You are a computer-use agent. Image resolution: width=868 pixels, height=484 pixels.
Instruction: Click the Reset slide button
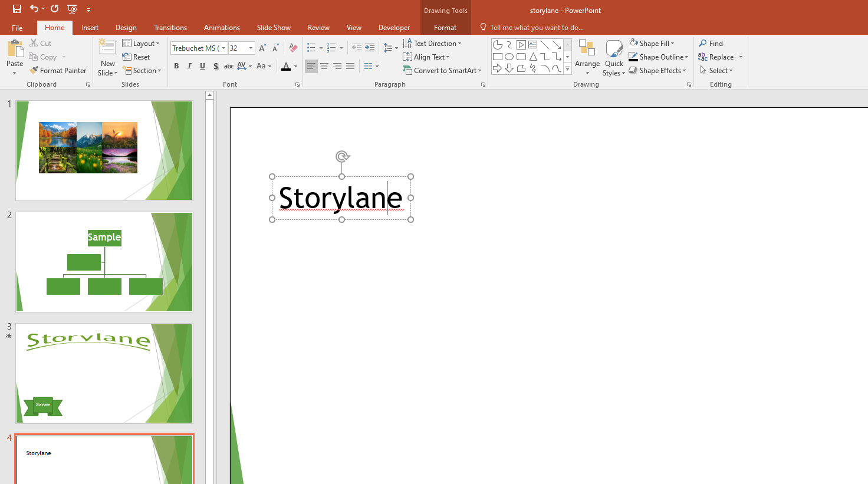[136, 57]
